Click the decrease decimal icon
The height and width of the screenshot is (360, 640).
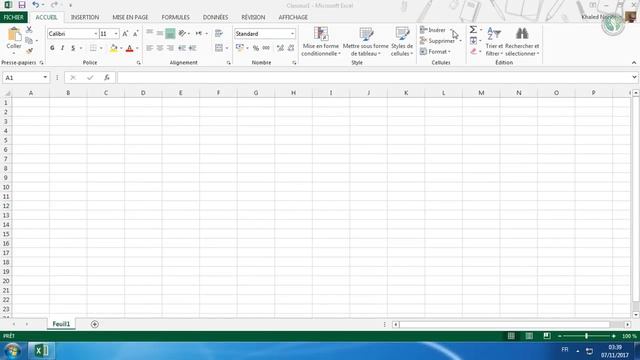[291, 48]
